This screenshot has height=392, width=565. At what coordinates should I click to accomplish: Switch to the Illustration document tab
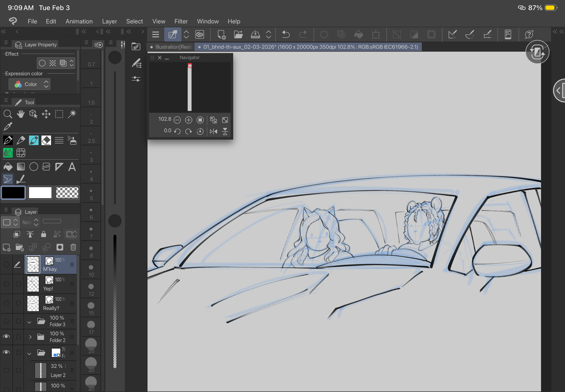pos(171,47)
